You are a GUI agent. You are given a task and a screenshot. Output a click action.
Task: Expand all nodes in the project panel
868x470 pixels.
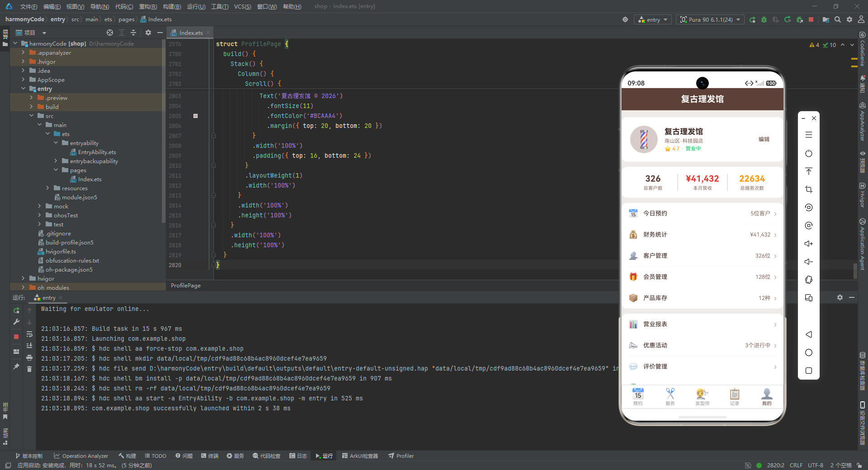click(122, 33)
